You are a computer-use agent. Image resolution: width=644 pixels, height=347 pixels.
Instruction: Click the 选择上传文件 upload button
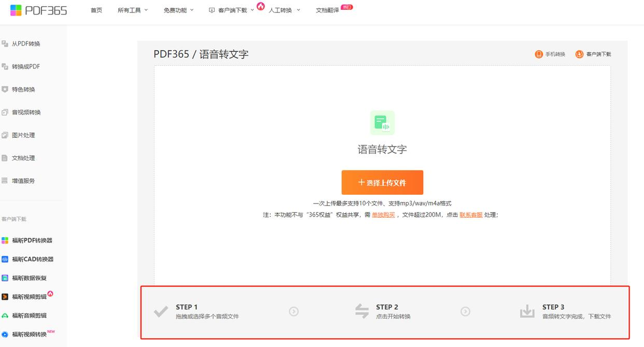tap(382, 182)
